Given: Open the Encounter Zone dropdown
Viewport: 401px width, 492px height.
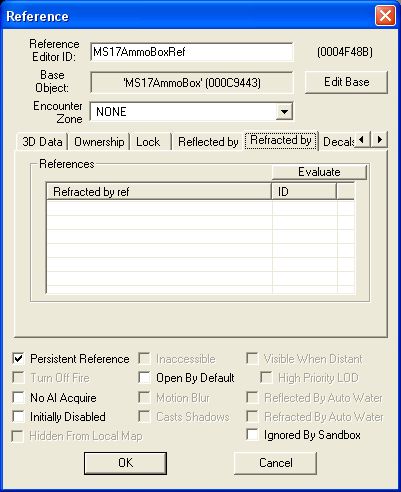Looking at the screenshot, I should click(x=284, y=112).
